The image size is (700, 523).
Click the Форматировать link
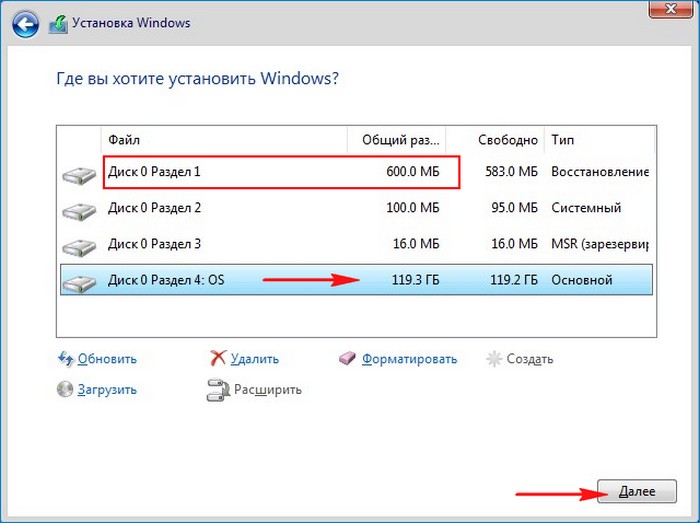(x=409, y=359)
